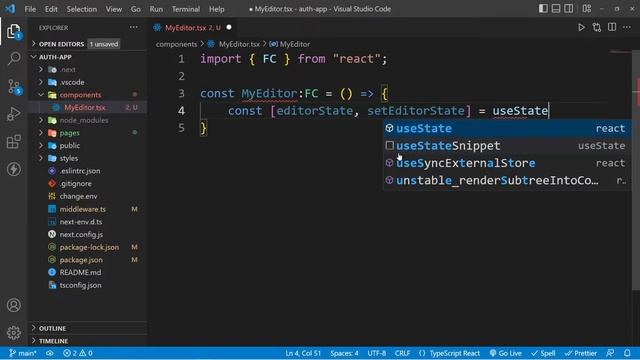The image size is (640, 360).
Task: Open the File menu
Action: pyautogui.click(x=30, y=9)
